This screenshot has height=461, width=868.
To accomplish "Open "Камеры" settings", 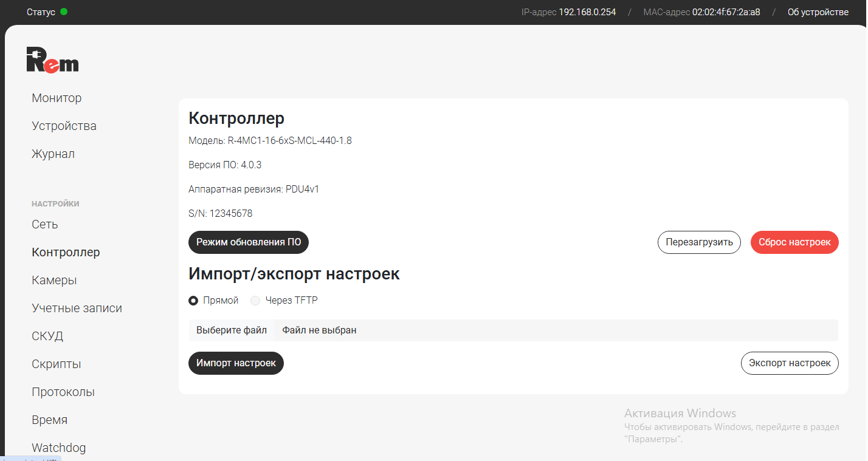I will coord(54,280).
